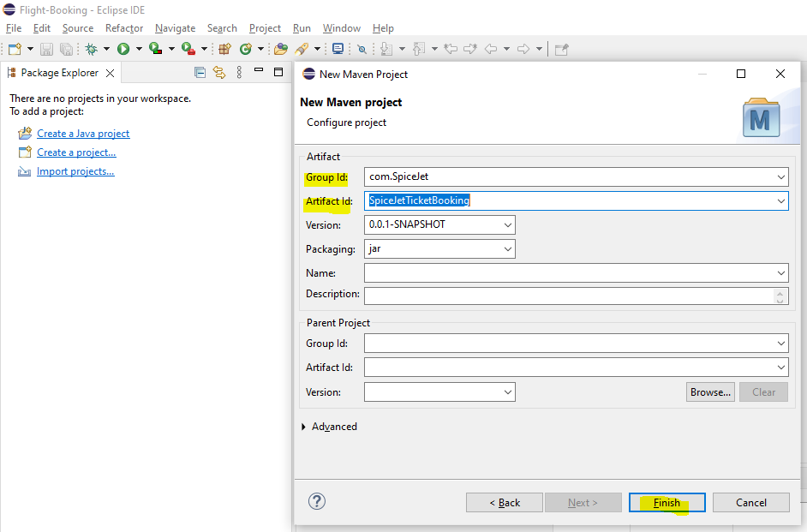This screenshot has height=532, width=807.
Task: Click the Run External Tools icon
Action: [188, 49]
